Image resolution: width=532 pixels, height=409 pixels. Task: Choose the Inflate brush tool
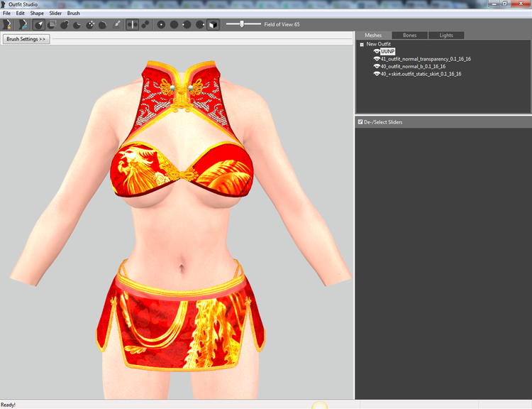pos(65,24)
